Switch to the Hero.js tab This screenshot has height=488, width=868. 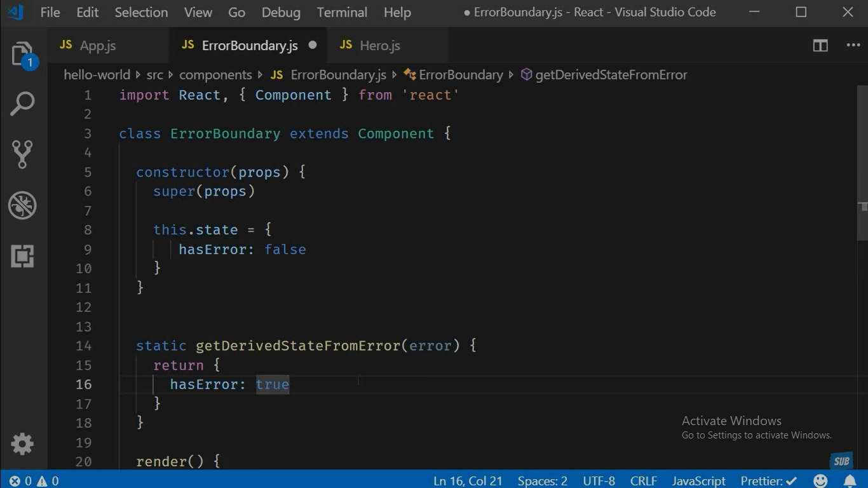(388, 45)
